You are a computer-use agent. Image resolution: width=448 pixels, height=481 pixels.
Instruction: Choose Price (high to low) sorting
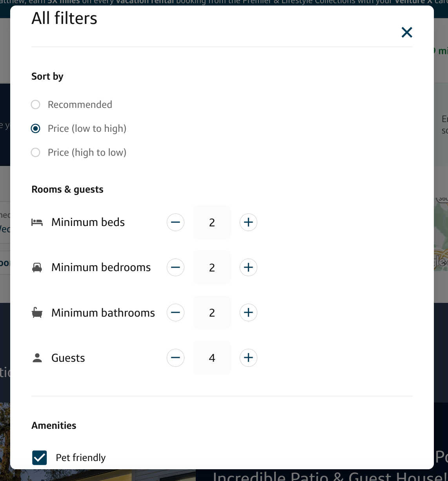[x=36, y=153]
